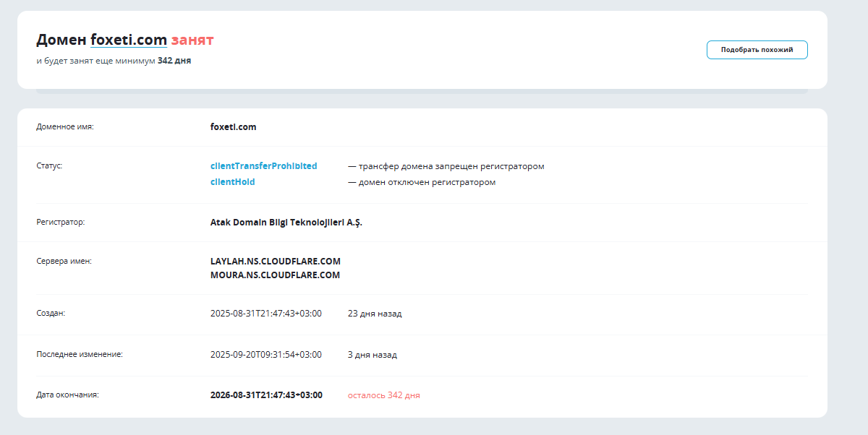Click the clientHold status link
Image resolution: width=868 pixels, height=435 pixels.
[x=232, y=182]
